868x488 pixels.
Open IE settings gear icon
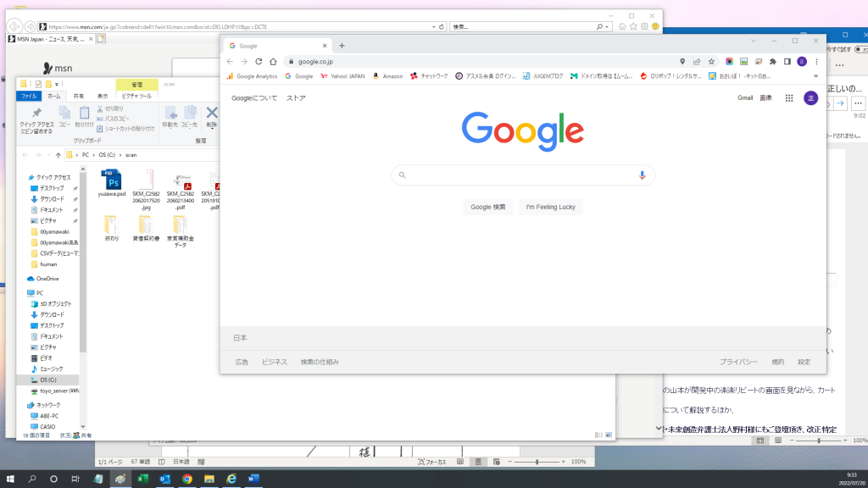tap(644, 26)
